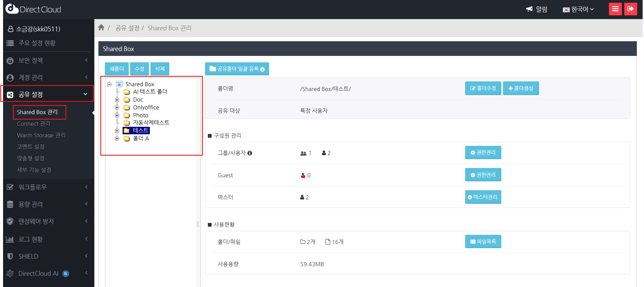644x287 pixels.
Task: Click the red hamburger menu icon
Action: pyautogui.click(x=615, y=9)
